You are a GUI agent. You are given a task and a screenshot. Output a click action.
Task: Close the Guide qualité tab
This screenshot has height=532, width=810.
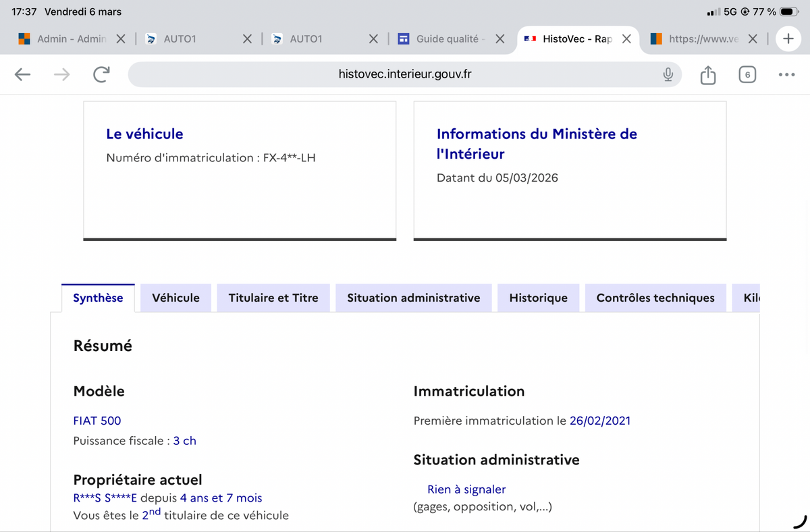click(500, 38)
